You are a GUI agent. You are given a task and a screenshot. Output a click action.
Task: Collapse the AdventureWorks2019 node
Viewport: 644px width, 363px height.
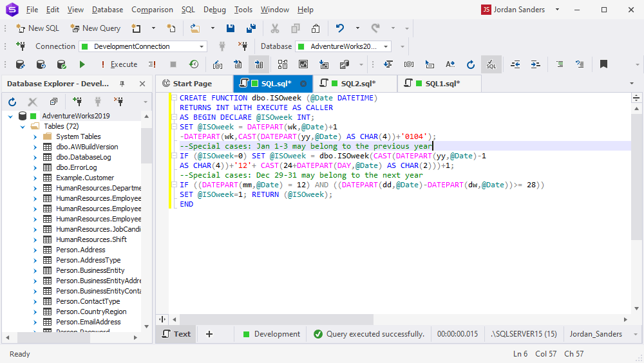click(10, 116)
